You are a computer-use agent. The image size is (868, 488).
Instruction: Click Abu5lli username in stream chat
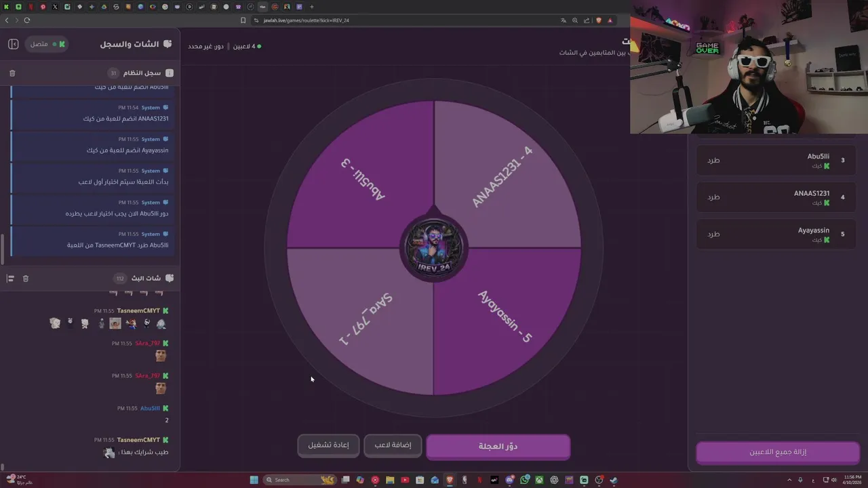(150, 409)
